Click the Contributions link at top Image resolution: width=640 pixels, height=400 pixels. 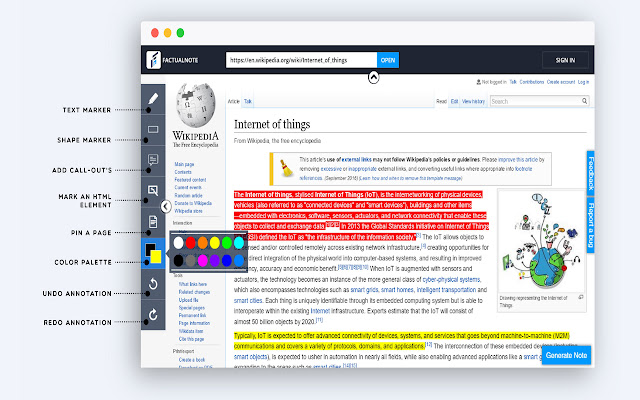[532, 82]
